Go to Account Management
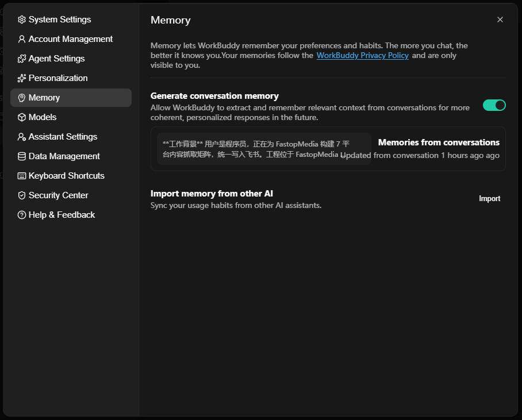This screenshot has height=420, width=522. coord(71,39)
